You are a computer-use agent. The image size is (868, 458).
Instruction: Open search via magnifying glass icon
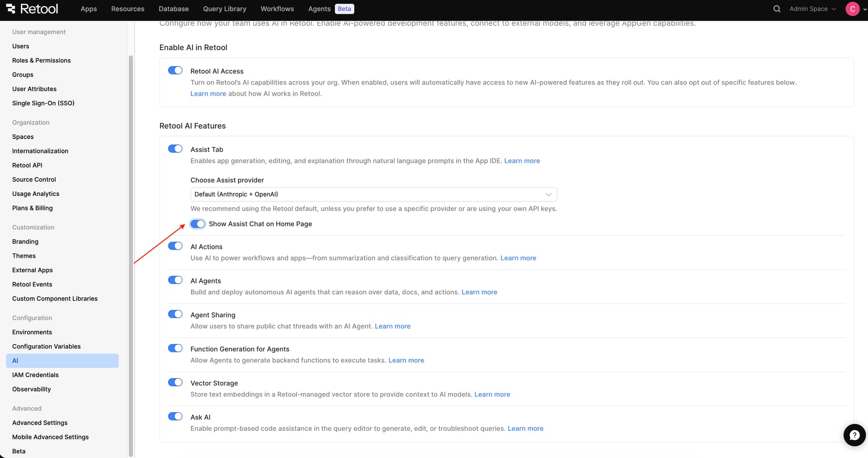(777, 9)
